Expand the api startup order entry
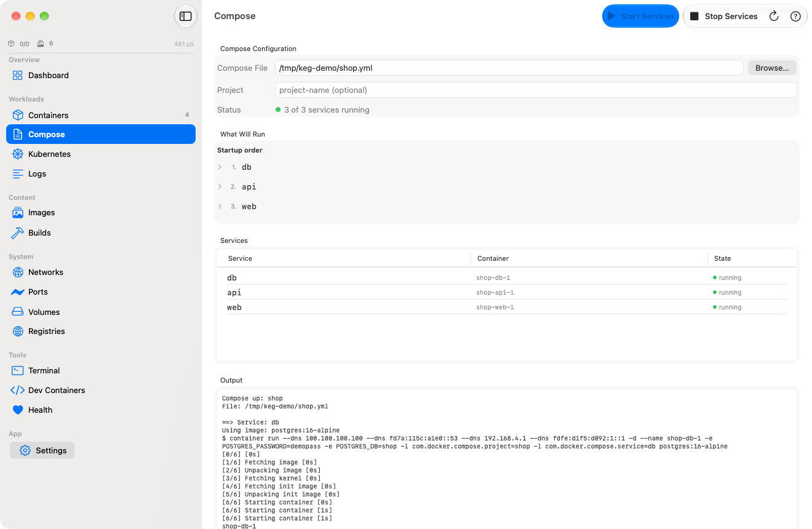The width and height of the screenshot is (812, 529). (x=220, y=186)
